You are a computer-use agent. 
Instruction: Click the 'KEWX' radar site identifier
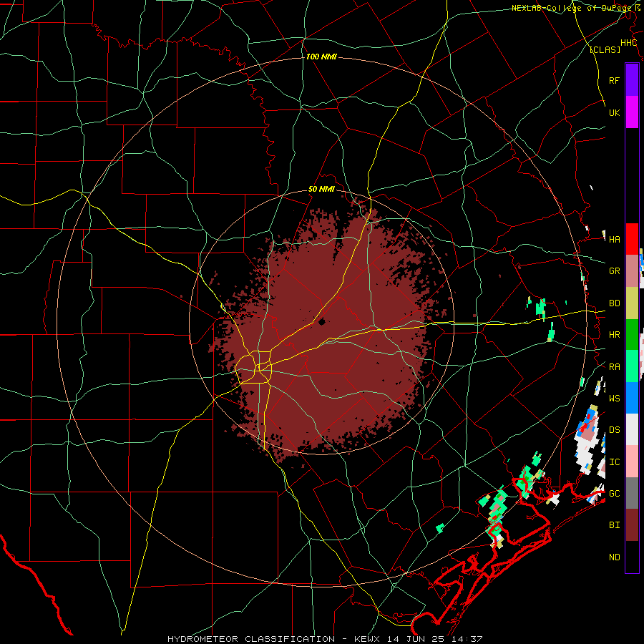point(368,639)
